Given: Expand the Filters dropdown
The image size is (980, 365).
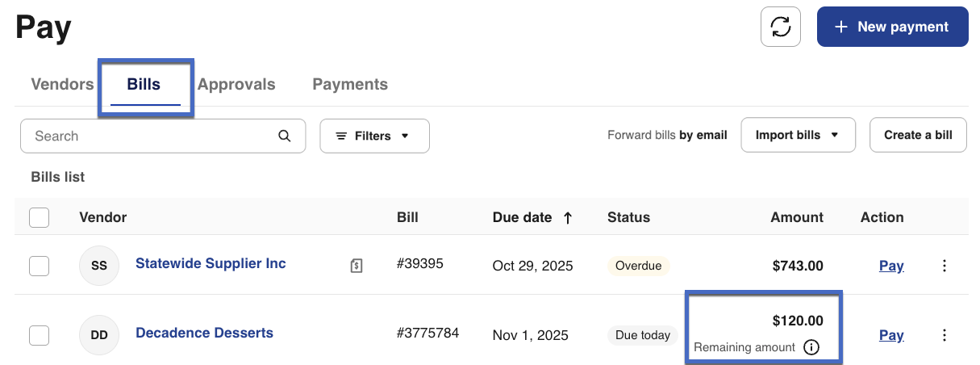Looking at the screenshot, I should [x=374, y=136].
